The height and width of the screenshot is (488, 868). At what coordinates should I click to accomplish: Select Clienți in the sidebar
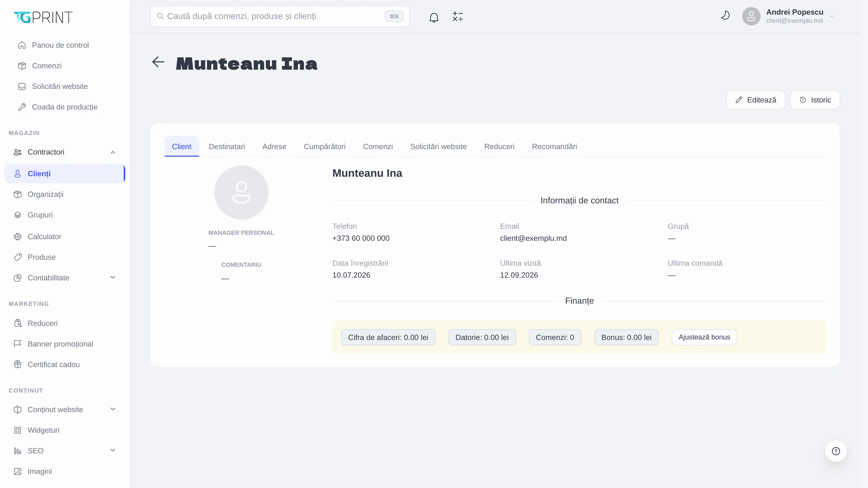click(65, 174)
